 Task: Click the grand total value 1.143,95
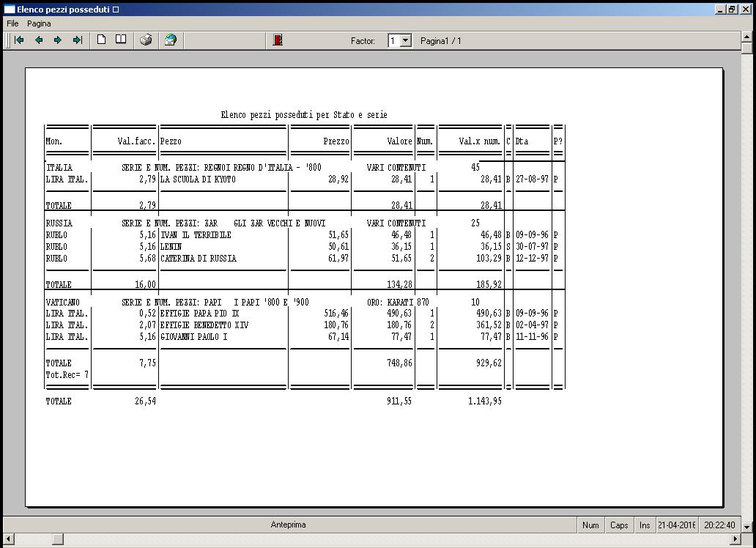click(484, 401)
